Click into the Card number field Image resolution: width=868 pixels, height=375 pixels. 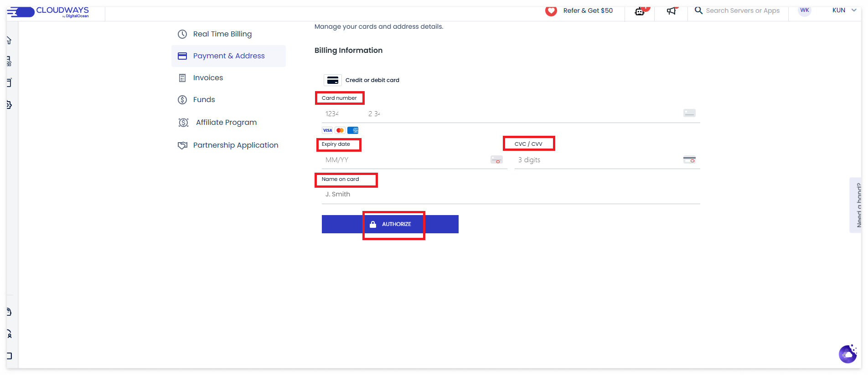(511, 114)
